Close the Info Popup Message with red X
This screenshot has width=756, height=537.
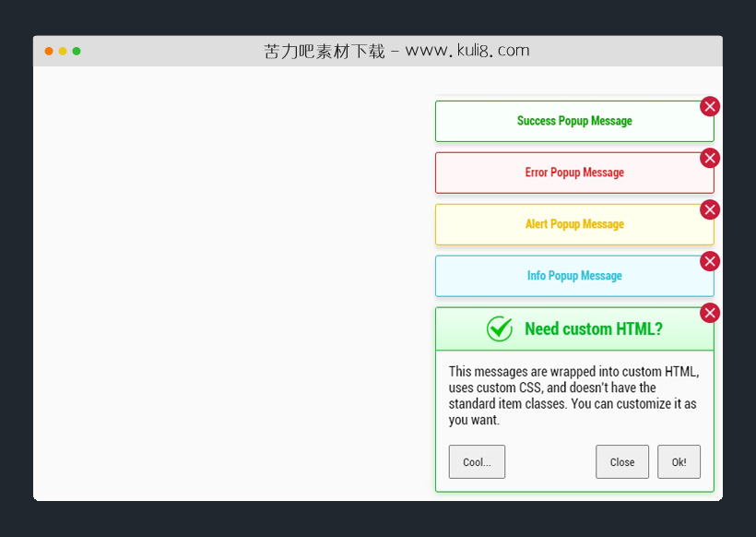coord(709,262)
